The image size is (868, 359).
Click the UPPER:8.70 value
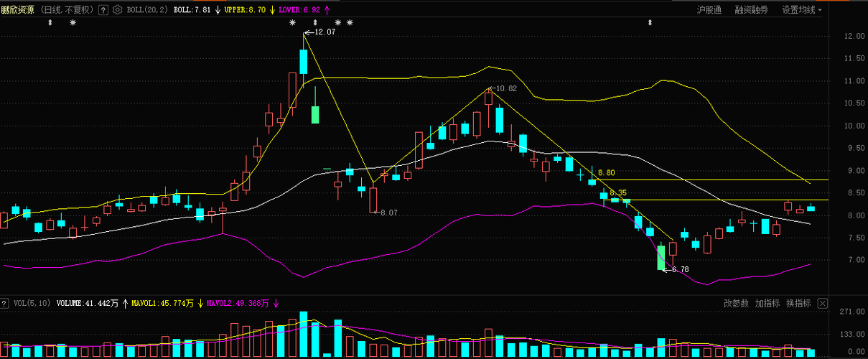[245, 10]
